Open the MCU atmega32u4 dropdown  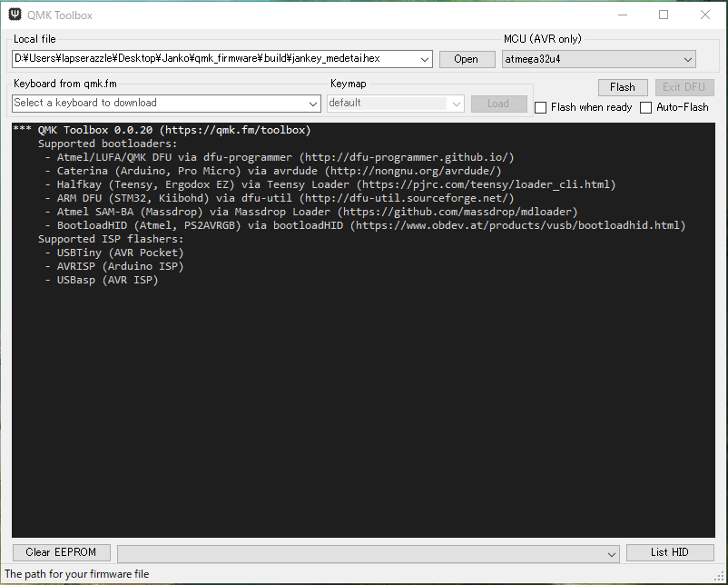coord(687,59)
